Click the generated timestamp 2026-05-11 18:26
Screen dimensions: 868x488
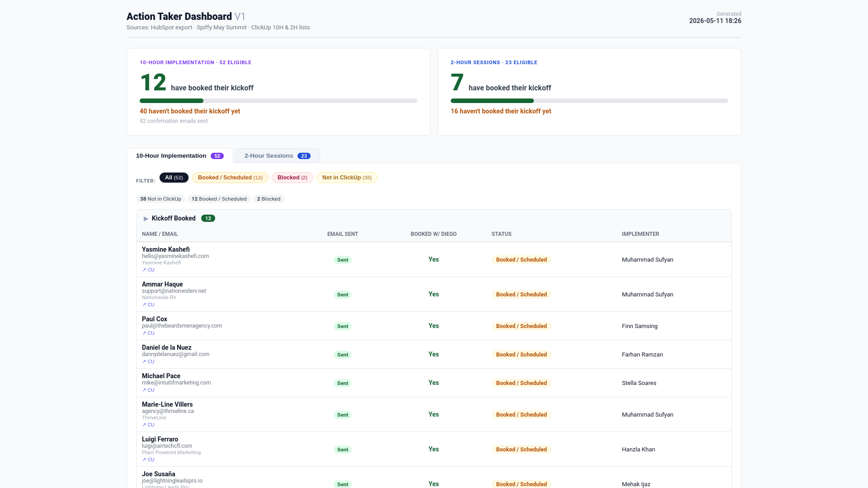tap(715, 21)
